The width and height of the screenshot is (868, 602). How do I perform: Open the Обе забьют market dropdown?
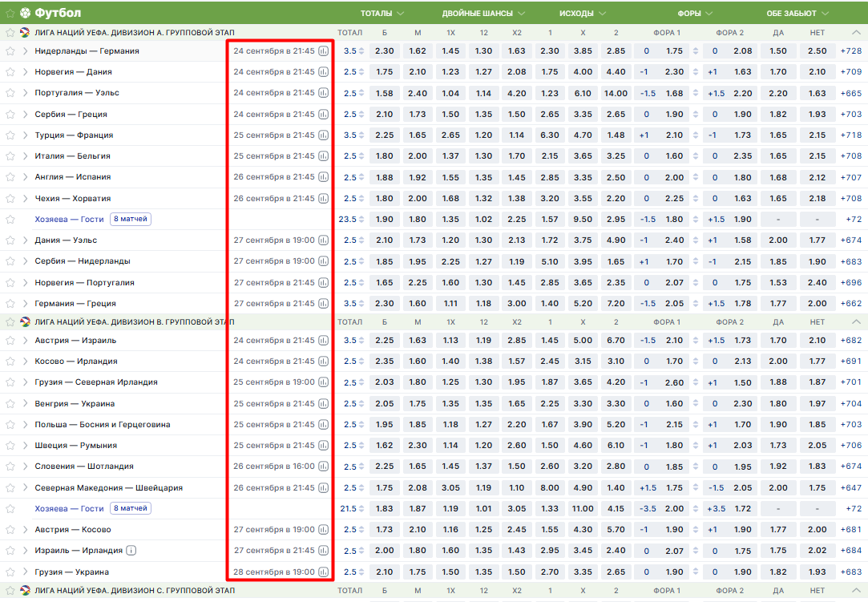point(797,14)
